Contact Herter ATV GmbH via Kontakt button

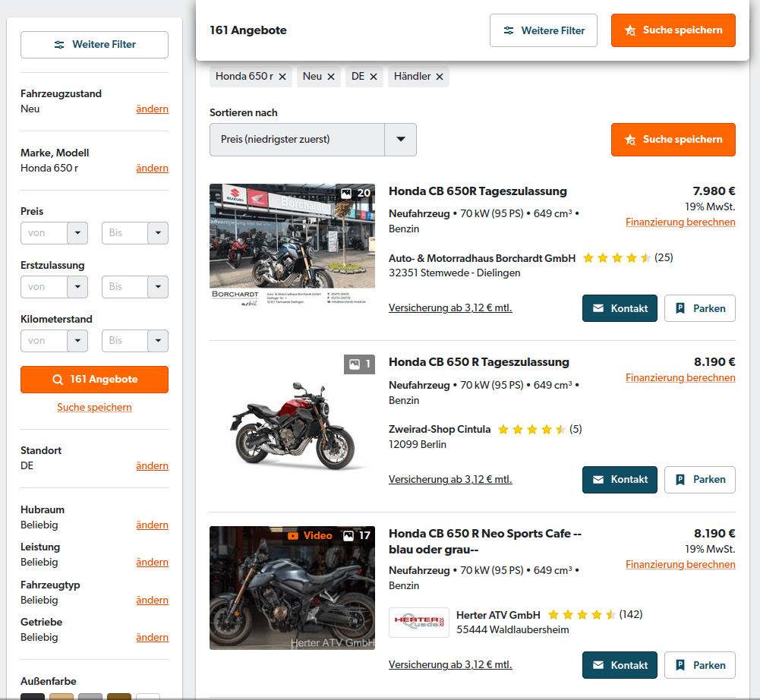click(620, 665)
